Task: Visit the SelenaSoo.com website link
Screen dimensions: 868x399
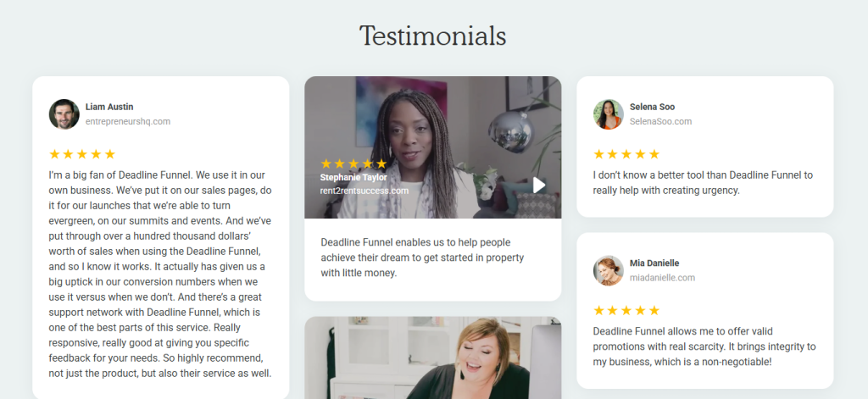Action: (660, 121)
